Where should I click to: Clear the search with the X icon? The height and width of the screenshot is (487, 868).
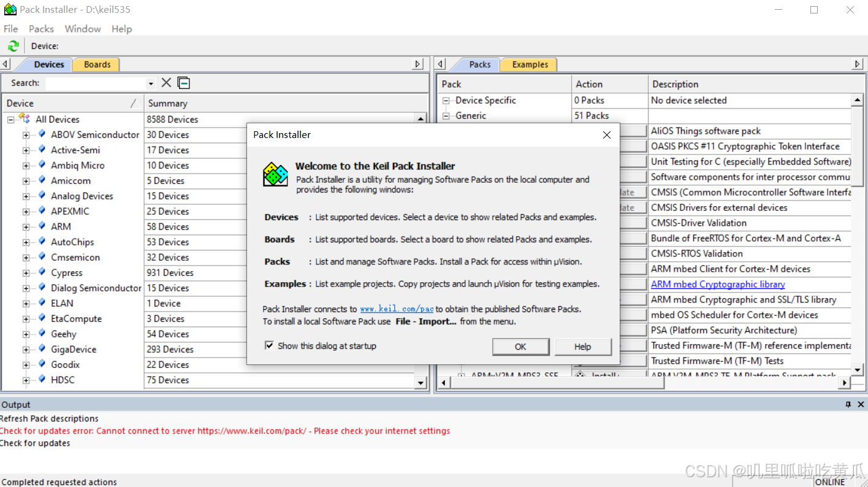tap(166, 83)
